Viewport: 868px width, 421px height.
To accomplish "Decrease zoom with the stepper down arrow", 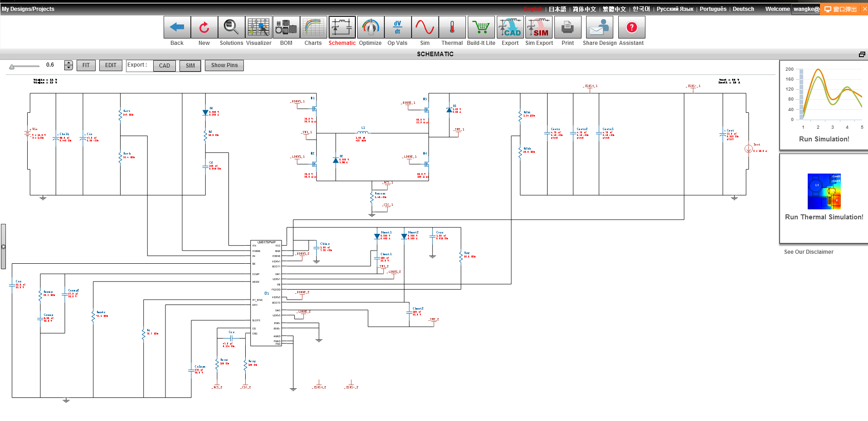I will tap(68, 68).
